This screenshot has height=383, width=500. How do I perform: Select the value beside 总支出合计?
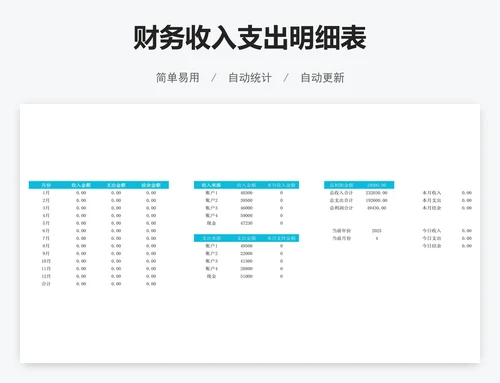[377, 200]
